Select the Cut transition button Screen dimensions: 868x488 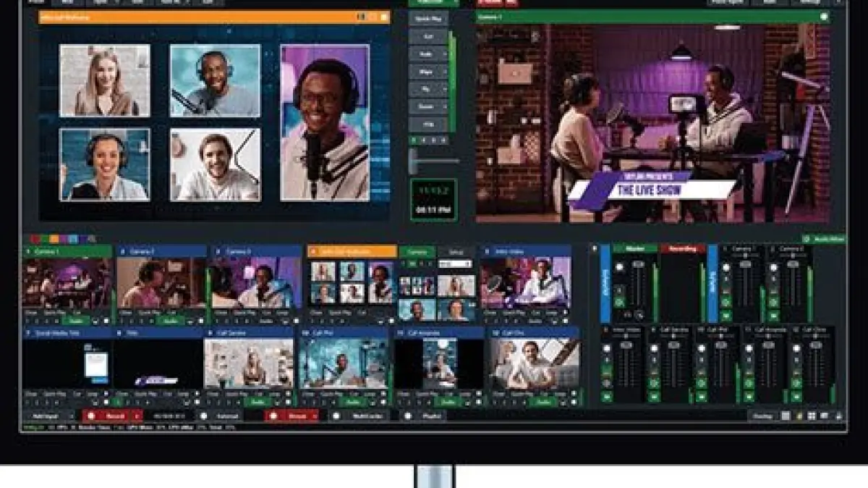click(428, 35)
